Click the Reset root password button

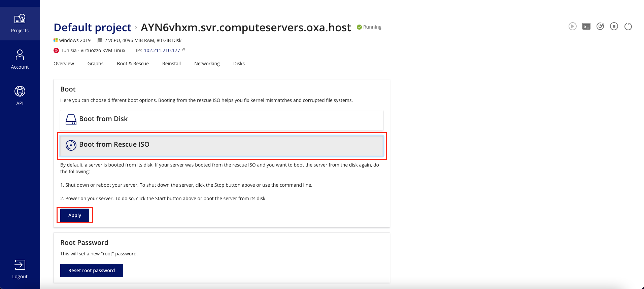tap(92, 270)
